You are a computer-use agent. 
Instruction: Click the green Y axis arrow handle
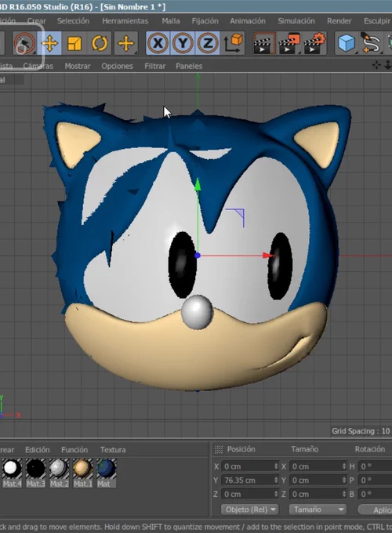click(x=198, y=185)
